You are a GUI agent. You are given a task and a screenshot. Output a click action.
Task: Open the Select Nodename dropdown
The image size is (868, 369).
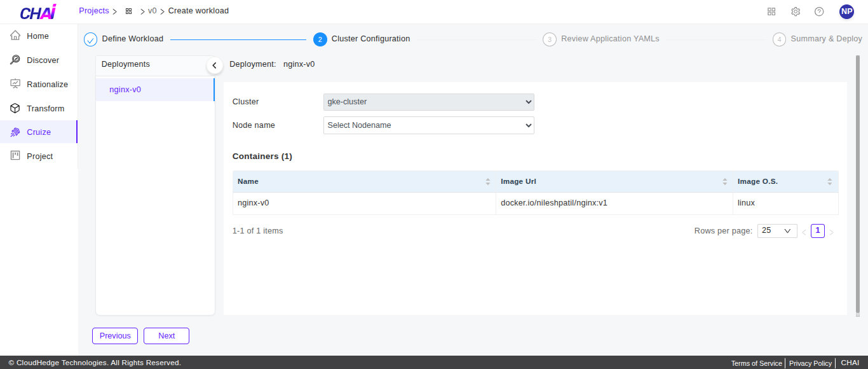click(429, 125)
